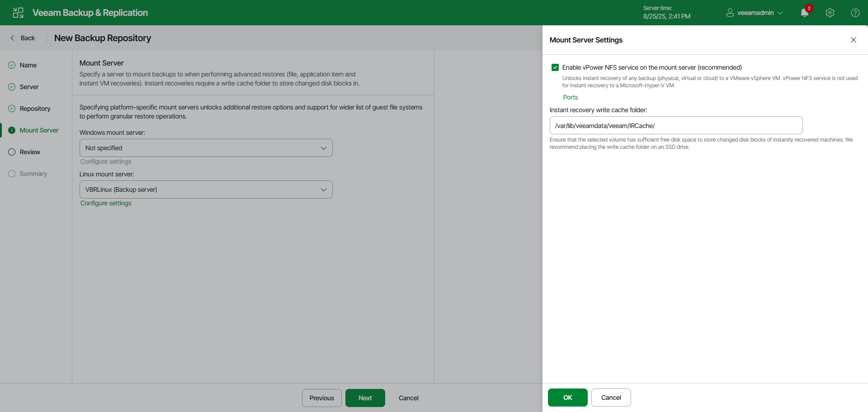Click the New Backup Repository heading
Image resolution: width=868 pixels, height=412 pixels.
coord(103,38)
